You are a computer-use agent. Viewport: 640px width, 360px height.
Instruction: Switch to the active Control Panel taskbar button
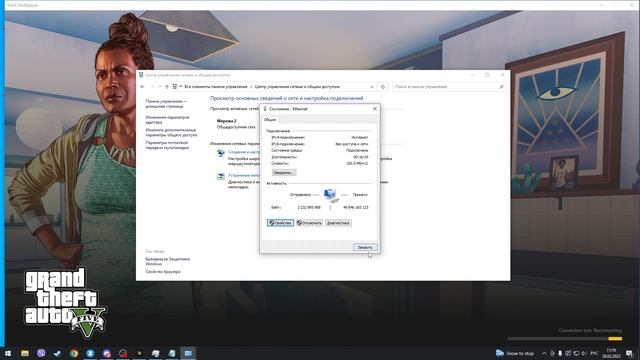(x=188, y=353)
